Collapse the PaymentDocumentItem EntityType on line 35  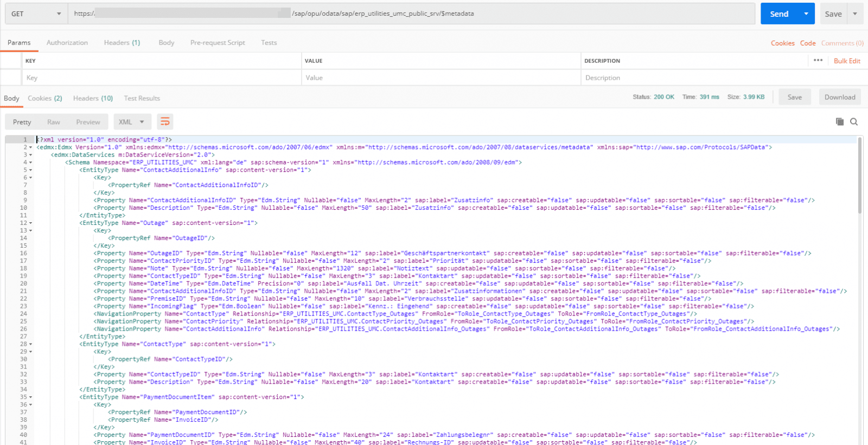click(x=30, y=397)
